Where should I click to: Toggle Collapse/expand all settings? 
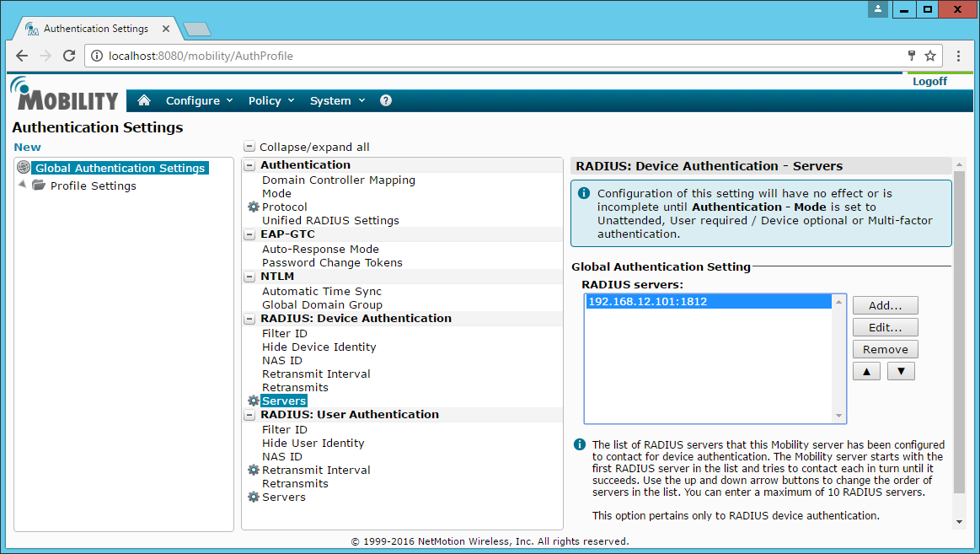(249, 147)
